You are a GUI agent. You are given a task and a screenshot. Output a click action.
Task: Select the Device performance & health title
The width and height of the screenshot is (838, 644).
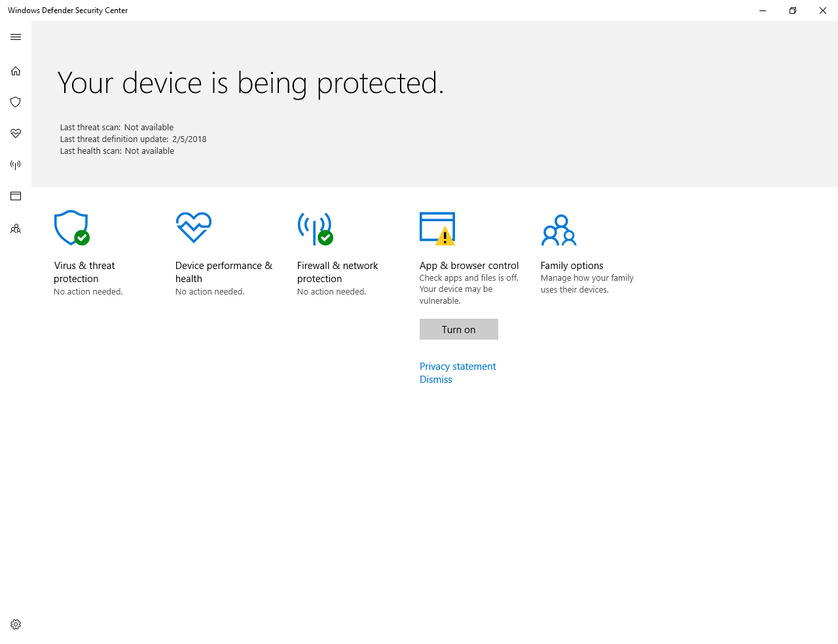coord(223,272)
